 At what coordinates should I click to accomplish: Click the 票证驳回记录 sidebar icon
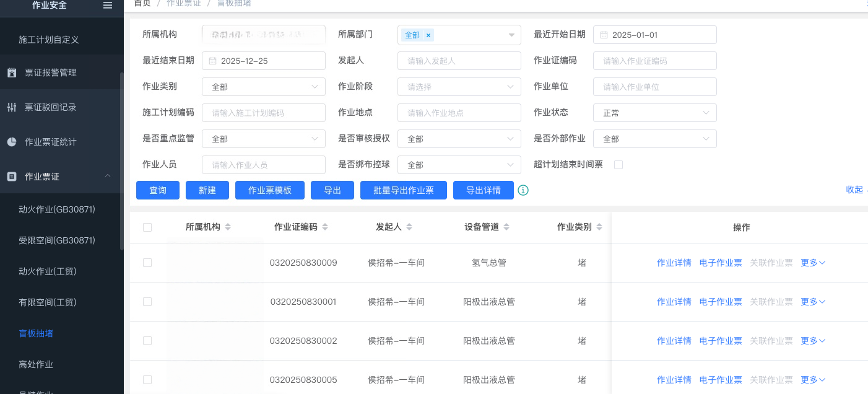pyautogui.click(x=12, y=107)
